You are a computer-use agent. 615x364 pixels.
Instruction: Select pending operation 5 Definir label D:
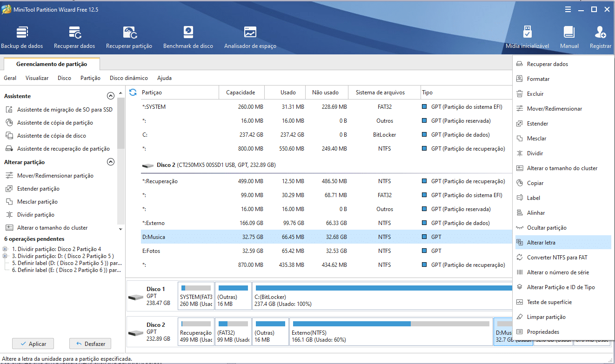click(67, 263)
